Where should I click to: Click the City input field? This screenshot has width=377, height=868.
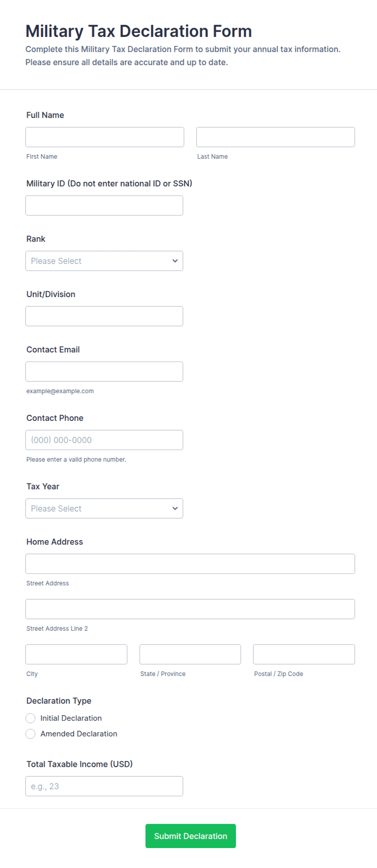pyautogui.click(x=76, y=655)
